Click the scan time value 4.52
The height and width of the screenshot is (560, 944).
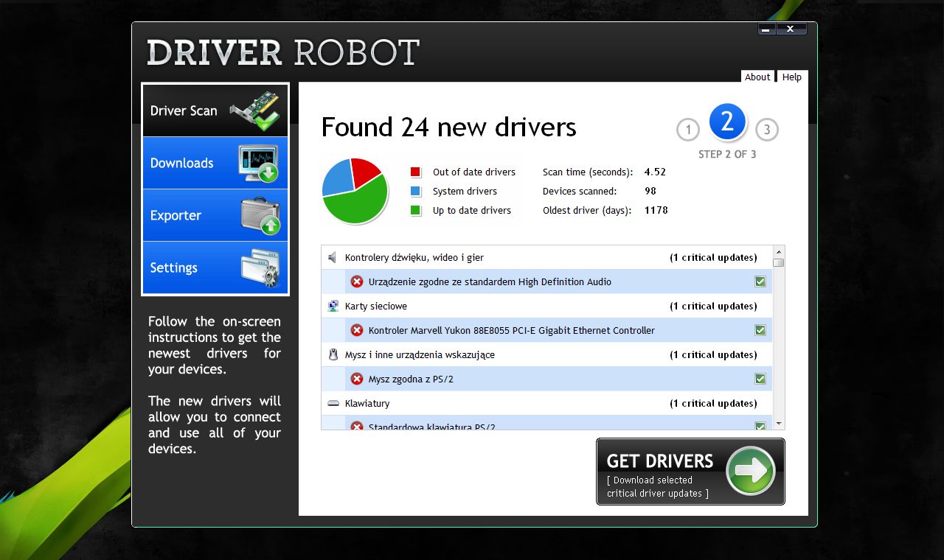pyautogui.click(x=655, y=172)
